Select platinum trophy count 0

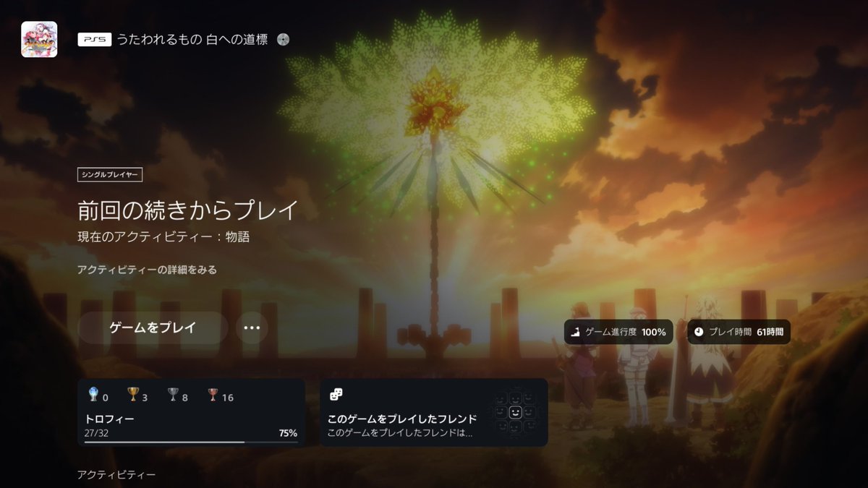pos(105,397)
